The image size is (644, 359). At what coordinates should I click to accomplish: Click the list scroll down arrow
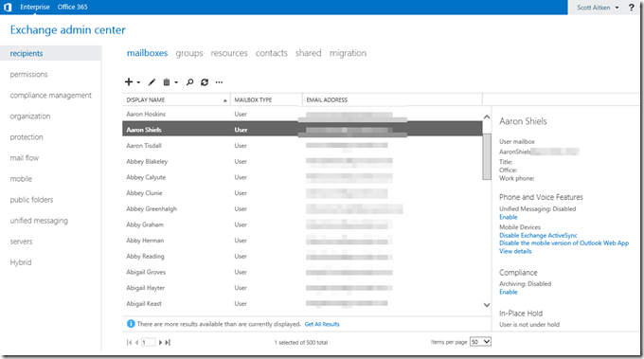point(487,305)
